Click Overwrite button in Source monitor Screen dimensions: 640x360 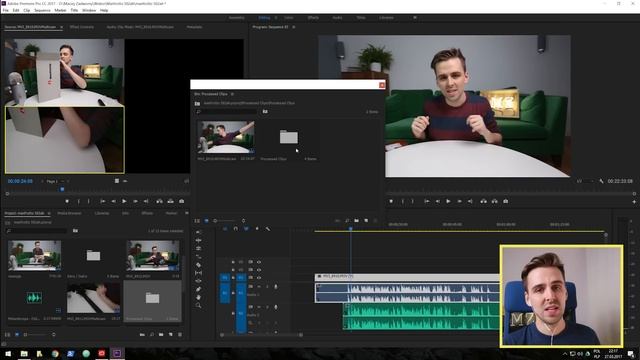click(171, 201)
